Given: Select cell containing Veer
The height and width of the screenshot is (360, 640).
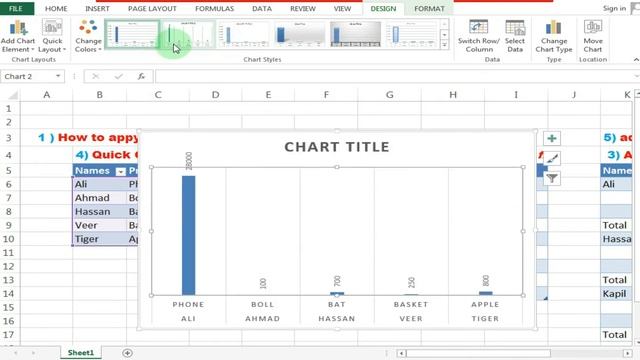Looking at the screenshot, I should coord(100,225).
